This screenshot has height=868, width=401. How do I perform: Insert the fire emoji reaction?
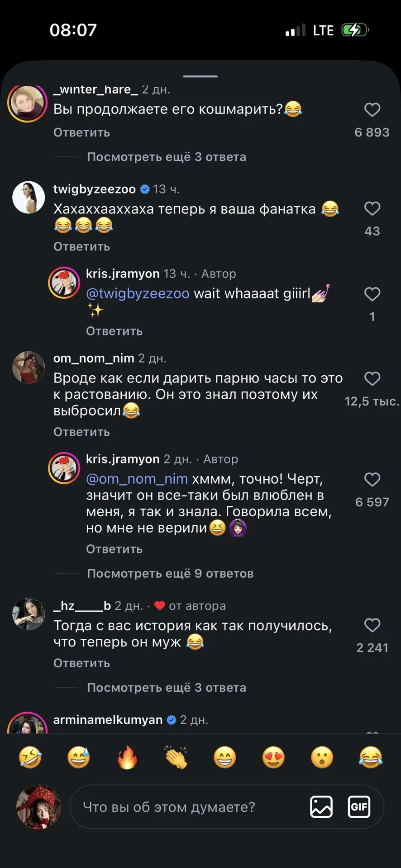click(127, 757)
